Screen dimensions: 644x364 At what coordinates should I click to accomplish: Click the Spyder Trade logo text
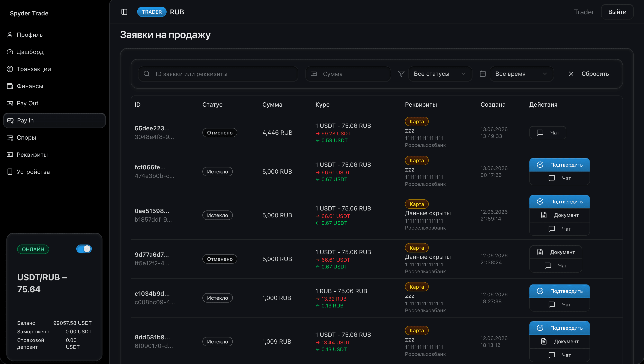(29, 13)
